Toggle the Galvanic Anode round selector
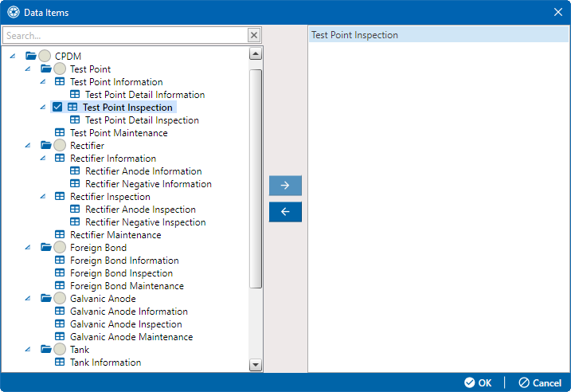 [x=60, y=298]
